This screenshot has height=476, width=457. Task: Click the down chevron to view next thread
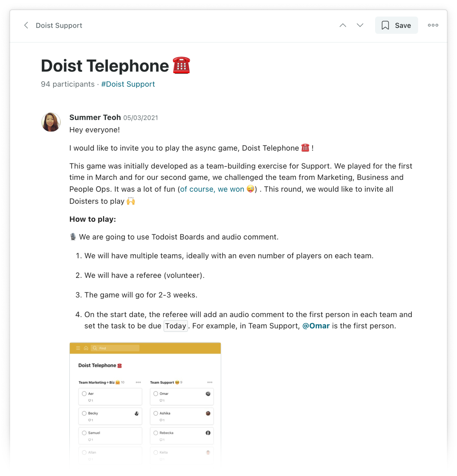(x=360, y=25)
